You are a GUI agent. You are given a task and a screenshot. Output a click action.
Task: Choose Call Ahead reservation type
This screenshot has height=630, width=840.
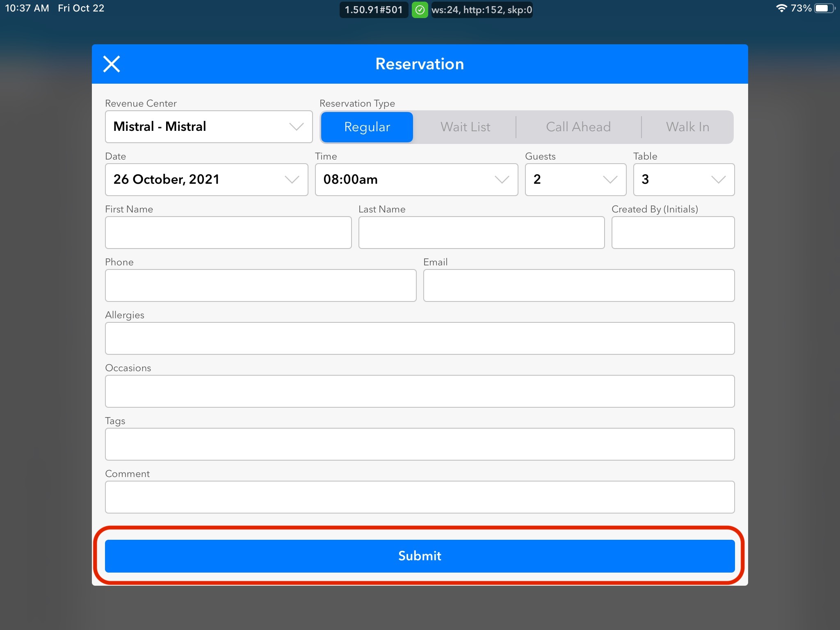pyautogui.click(x=578, y=127)
